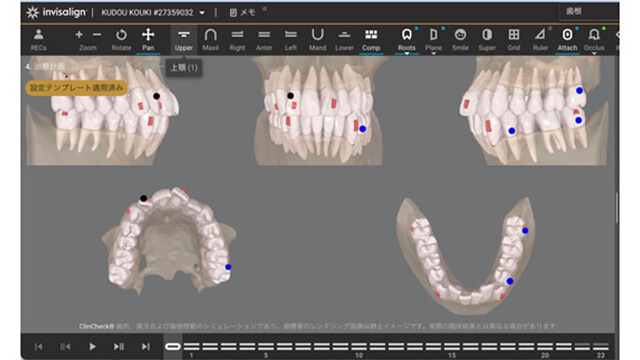The image size is (640, 360).
Task: Show the Left side view
Action: click(x=291, y=40)
